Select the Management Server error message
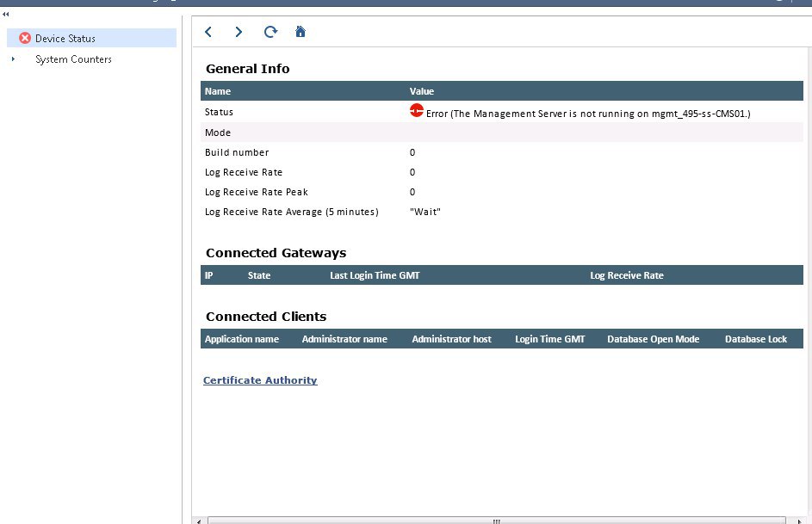This screenshot has height=524, width=812. 588,114
